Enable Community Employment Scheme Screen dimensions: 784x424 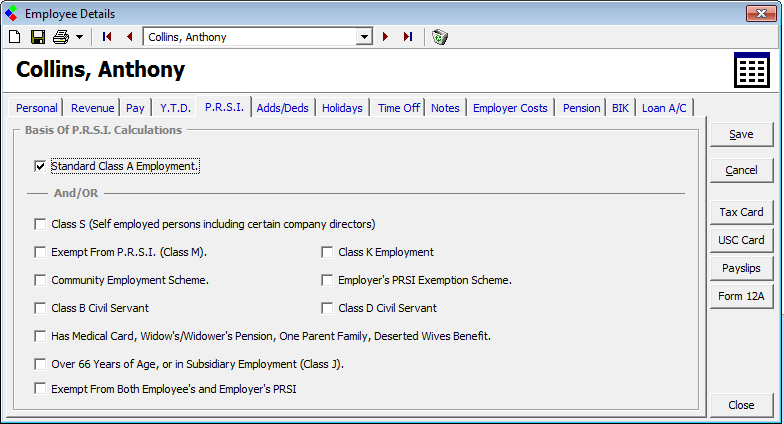[40, 280]
